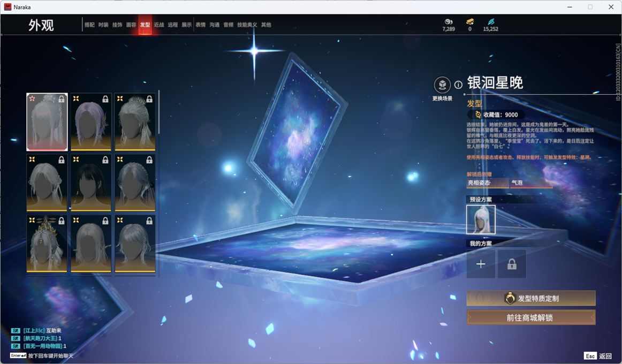Viewport: 622px width, 364px height.
Task: Select the white wavy hairstyle in second row
Action: coord(47,183)
